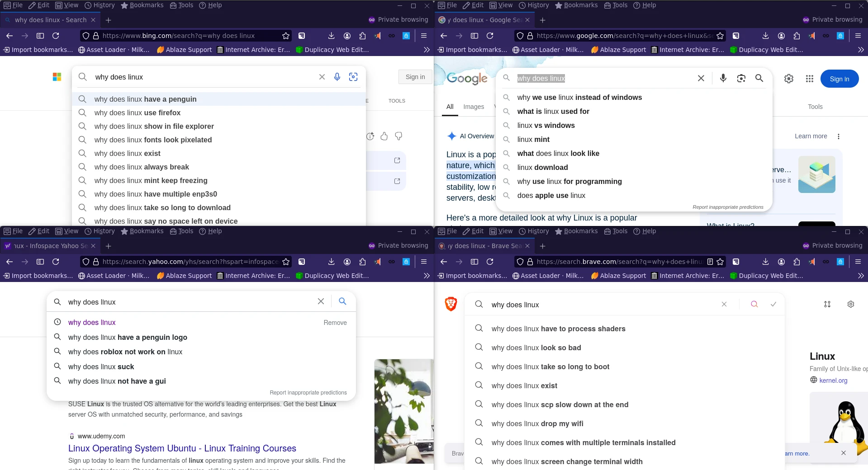The image size is (868, 470).
Task: Select Yahoo suggestion 'why does linux suck'
Action: pos(201,367)
